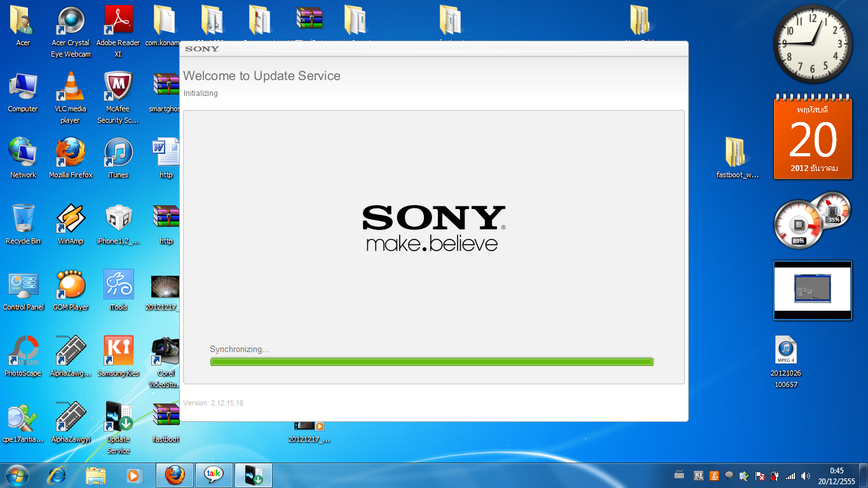
Task: Launch Update Service desktop shortcut
Action: 118,427
